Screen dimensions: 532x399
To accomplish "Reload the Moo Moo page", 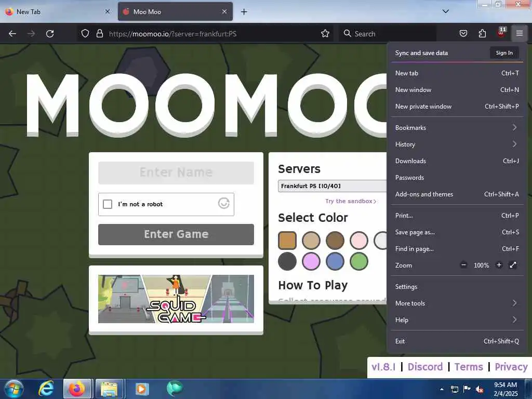I will pos(50,34).
